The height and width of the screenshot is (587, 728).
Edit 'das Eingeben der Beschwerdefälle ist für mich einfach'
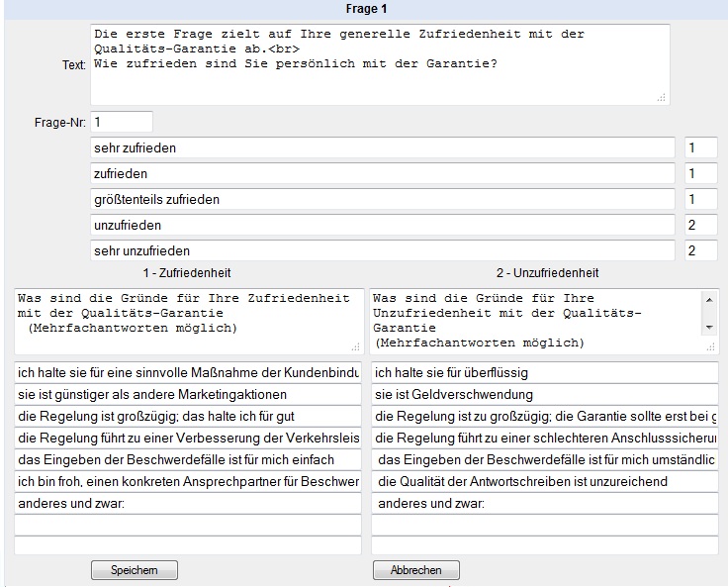point(188,460)
